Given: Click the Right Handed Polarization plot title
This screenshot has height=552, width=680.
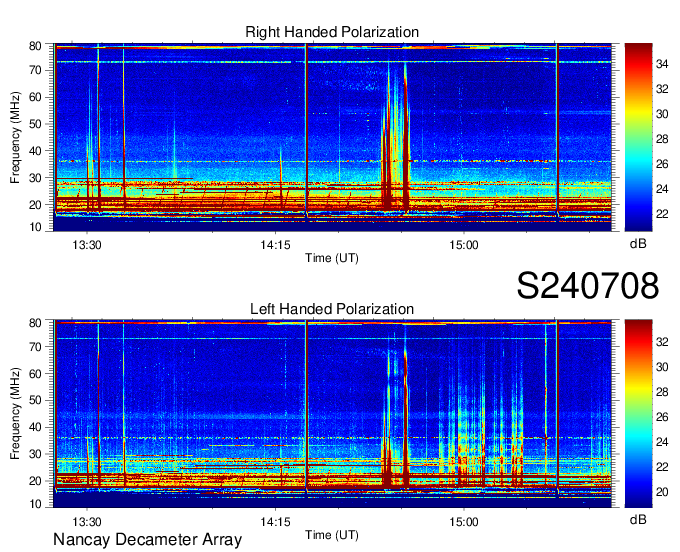Looking at the screenshot, I should [x=332, y=32].
